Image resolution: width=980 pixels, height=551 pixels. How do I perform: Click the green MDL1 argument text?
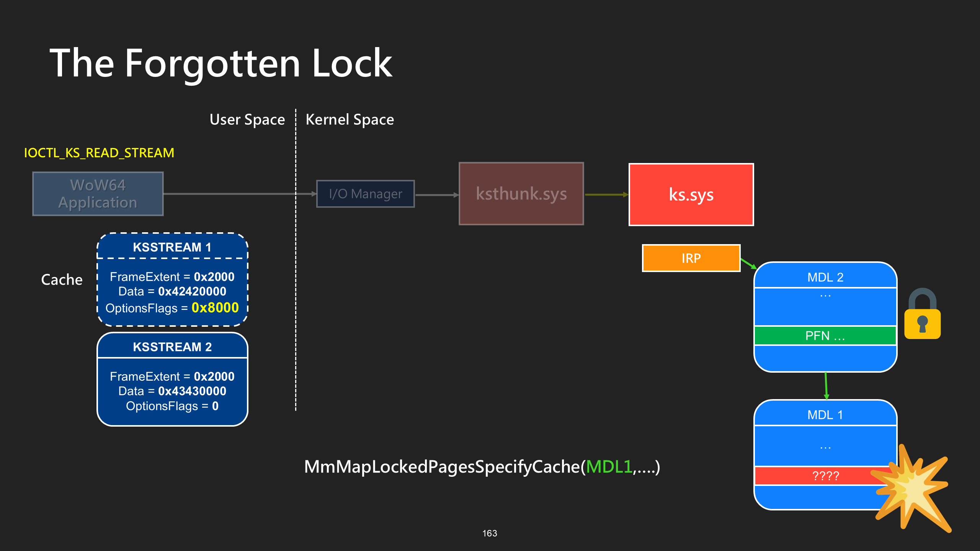[609, 466]
